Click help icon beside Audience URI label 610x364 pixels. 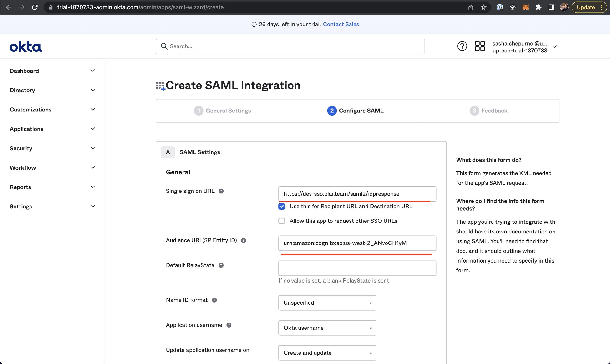click(243, 240)
